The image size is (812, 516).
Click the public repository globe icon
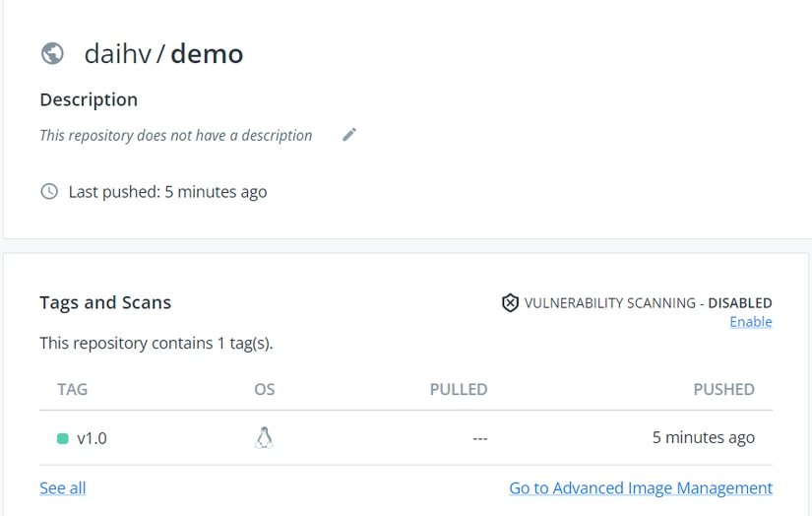[52, 53]
